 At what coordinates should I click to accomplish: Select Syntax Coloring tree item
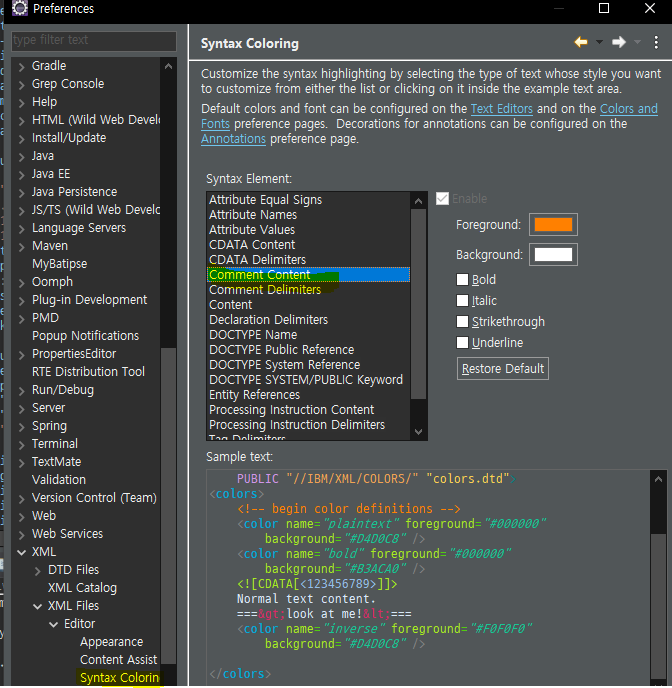[120, 677]
